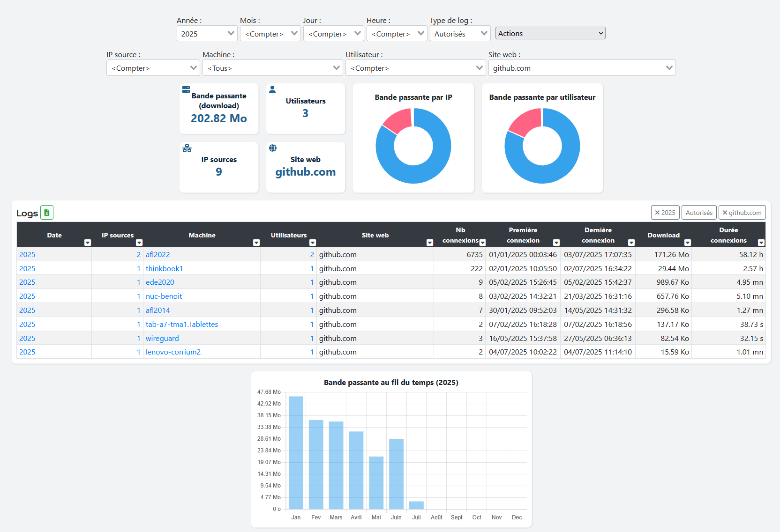The width and height of the screenshot is (780, 532).
Task: Open machine link afl2022
Action: pyautogui.click(x=157, y=255)
